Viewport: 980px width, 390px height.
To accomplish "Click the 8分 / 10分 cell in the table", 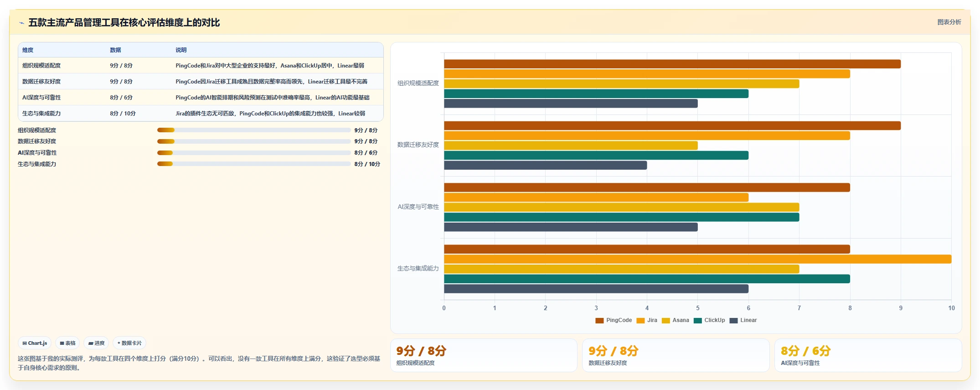I will coord(123,114).
